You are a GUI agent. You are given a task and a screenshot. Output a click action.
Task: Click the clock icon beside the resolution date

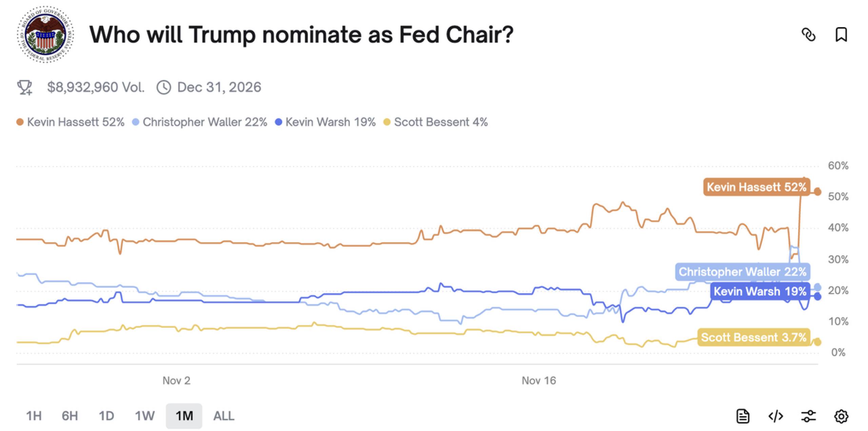[164, 88]
